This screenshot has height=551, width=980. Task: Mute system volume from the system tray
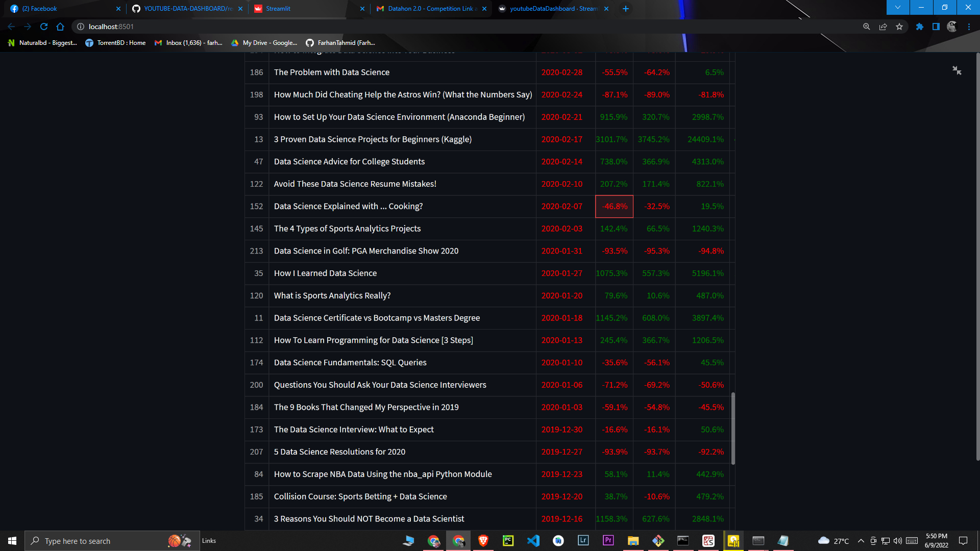tap(897, 541)
